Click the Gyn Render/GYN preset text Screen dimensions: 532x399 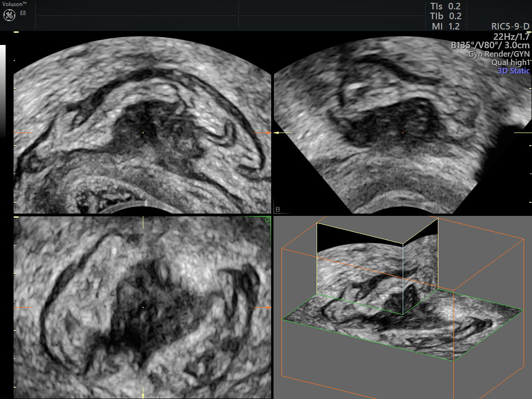pyautogui.click(x=499, y=53)
